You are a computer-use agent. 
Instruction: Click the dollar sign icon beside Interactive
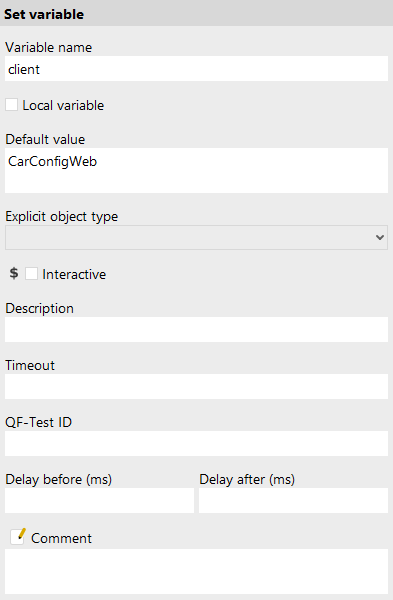[x=14, y=273]
